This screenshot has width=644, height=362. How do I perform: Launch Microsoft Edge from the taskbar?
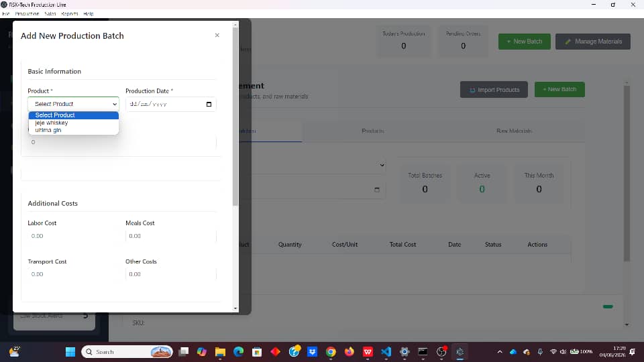click(238, 352)
